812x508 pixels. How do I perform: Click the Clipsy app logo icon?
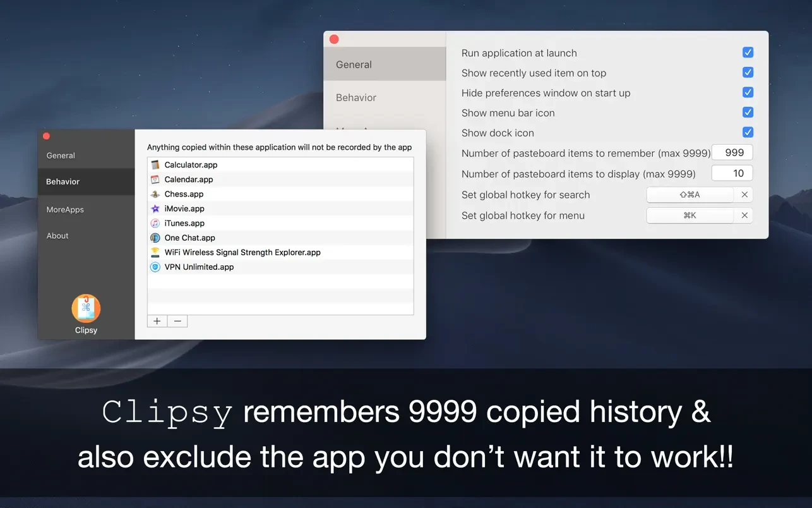[x=86, y=308]
